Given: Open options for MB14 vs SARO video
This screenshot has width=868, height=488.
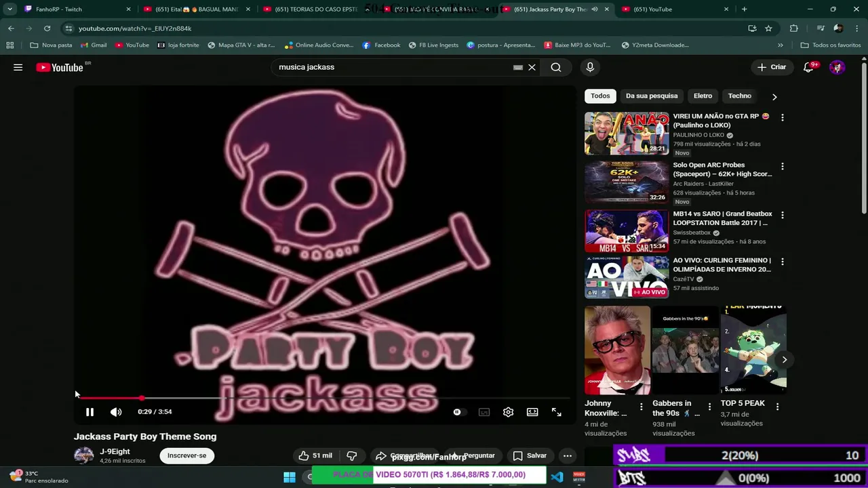Looking at the screenshot, I should [782, 215].
